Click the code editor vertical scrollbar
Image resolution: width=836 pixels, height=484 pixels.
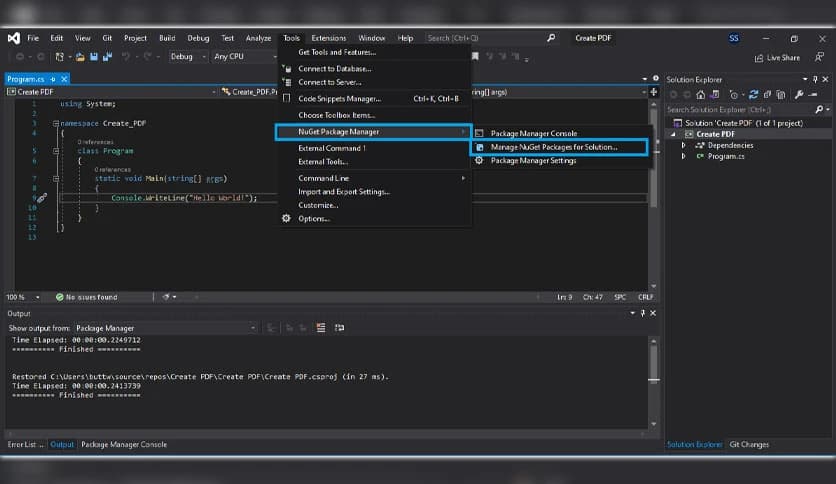654,195
